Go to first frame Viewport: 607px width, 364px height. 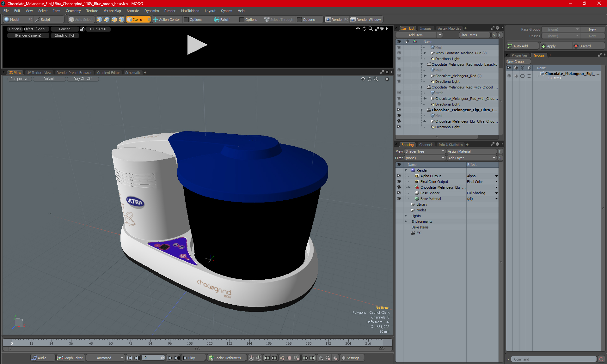pyautogui.click(x=129, y=358)
